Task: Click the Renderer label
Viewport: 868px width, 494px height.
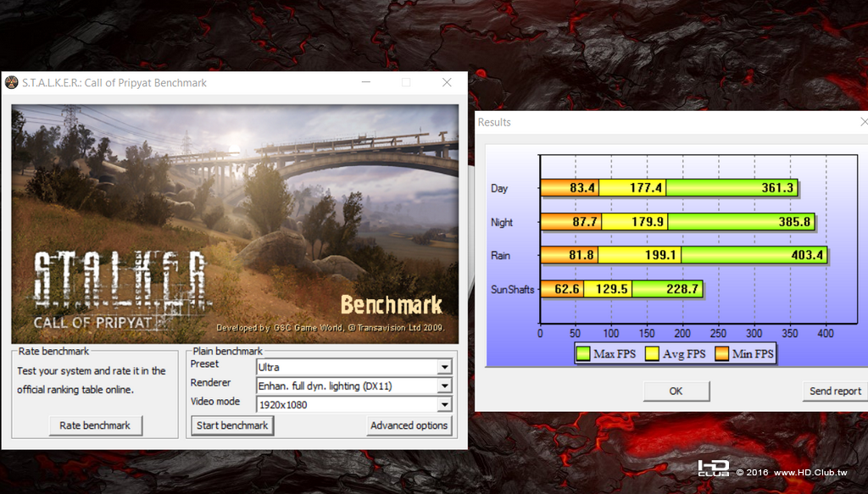Action: [x=210, y=383]
